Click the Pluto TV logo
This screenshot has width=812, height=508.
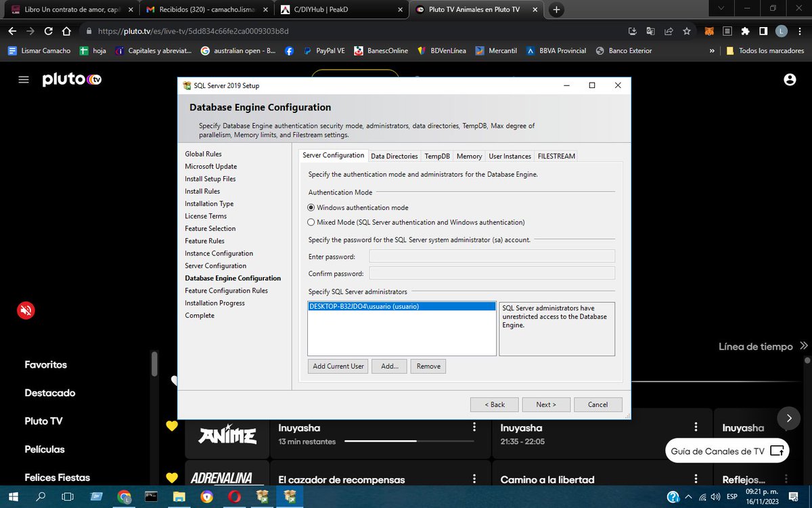[x=72, y=79]
